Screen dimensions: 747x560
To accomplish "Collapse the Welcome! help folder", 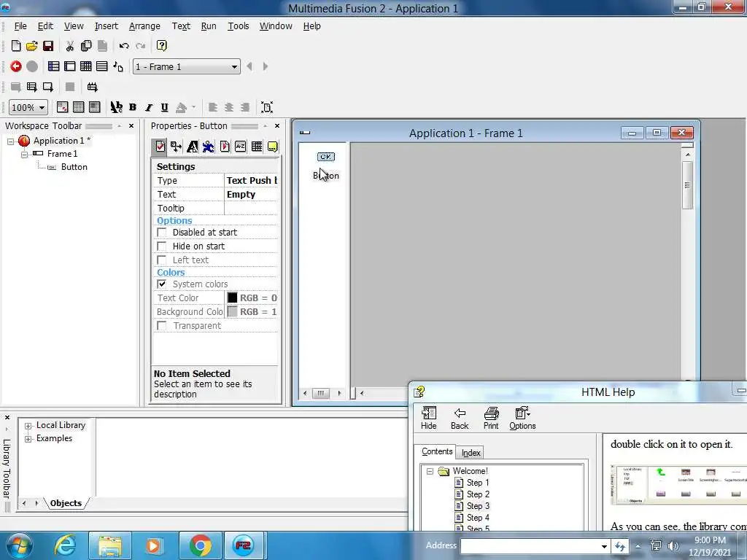I will (430, 472).
